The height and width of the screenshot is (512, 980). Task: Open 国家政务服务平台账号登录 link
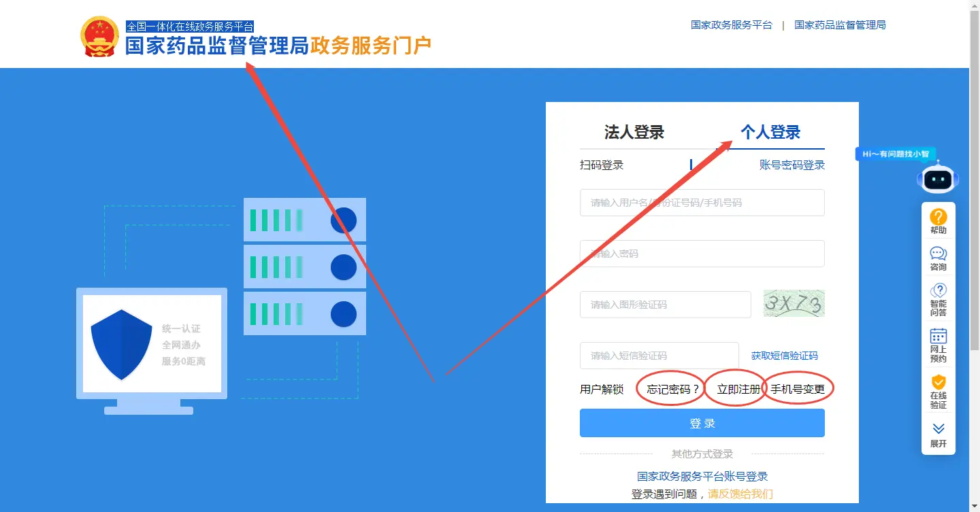pyautogui.click(x=702, y=477)
